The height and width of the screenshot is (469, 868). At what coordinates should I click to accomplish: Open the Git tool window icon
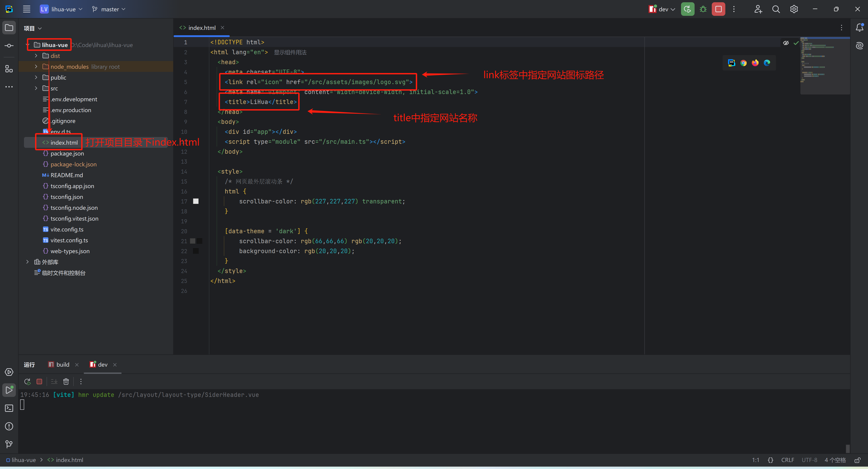pos(9,444)
